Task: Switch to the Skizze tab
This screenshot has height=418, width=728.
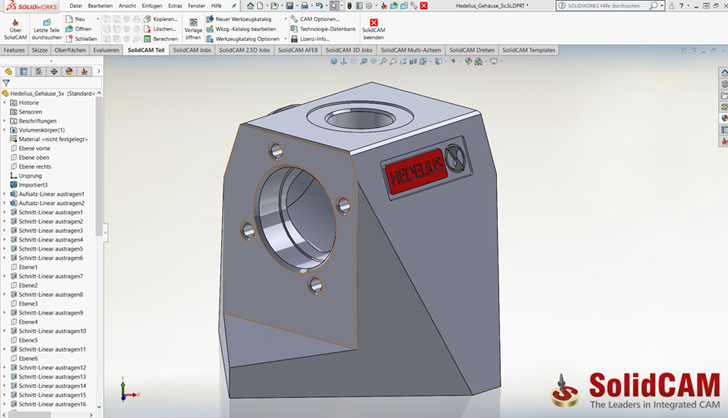Action: pos(39,50)
